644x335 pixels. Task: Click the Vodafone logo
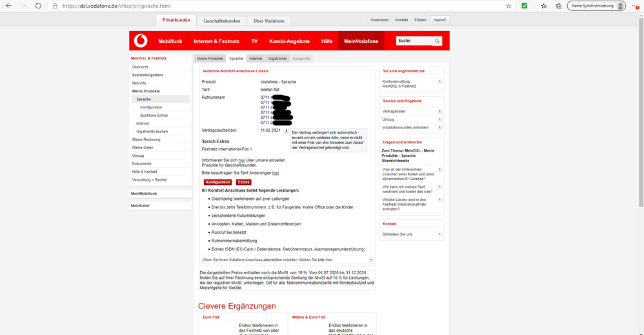pos(141,41)
